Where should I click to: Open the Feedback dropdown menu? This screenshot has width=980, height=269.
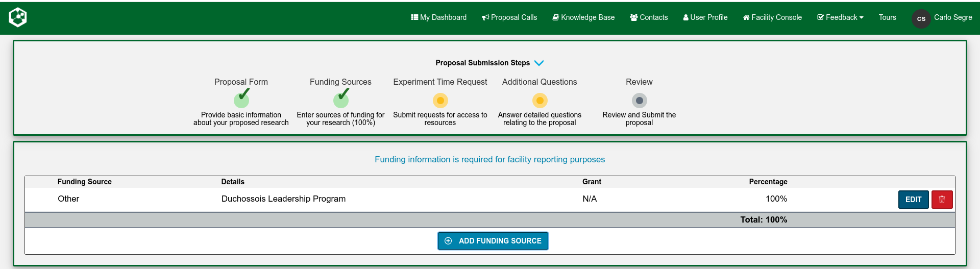pos(840,17)
